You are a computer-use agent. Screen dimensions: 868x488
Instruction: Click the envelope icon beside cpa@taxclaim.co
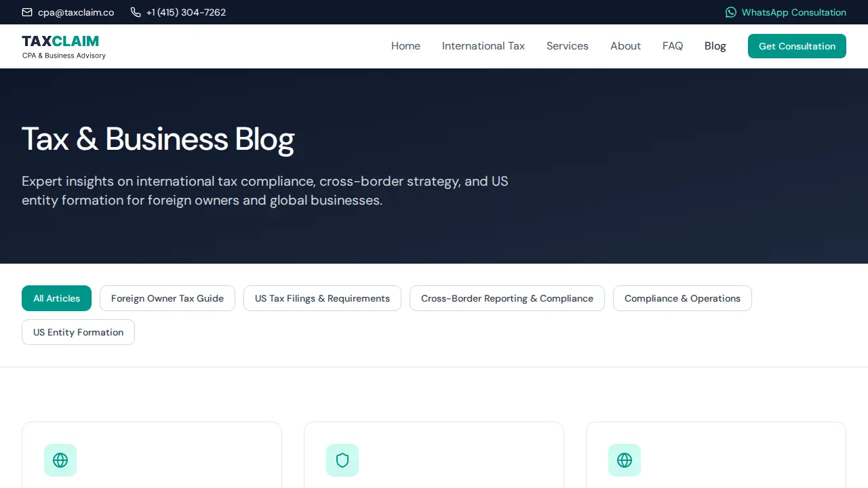(27, 12)
